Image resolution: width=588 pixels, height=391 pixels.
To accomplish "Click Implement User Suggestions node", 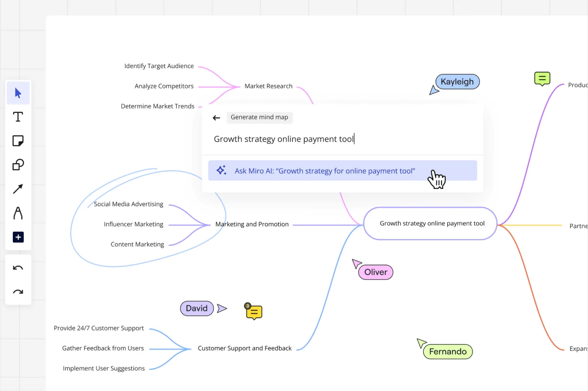I will tap(104, 368).
